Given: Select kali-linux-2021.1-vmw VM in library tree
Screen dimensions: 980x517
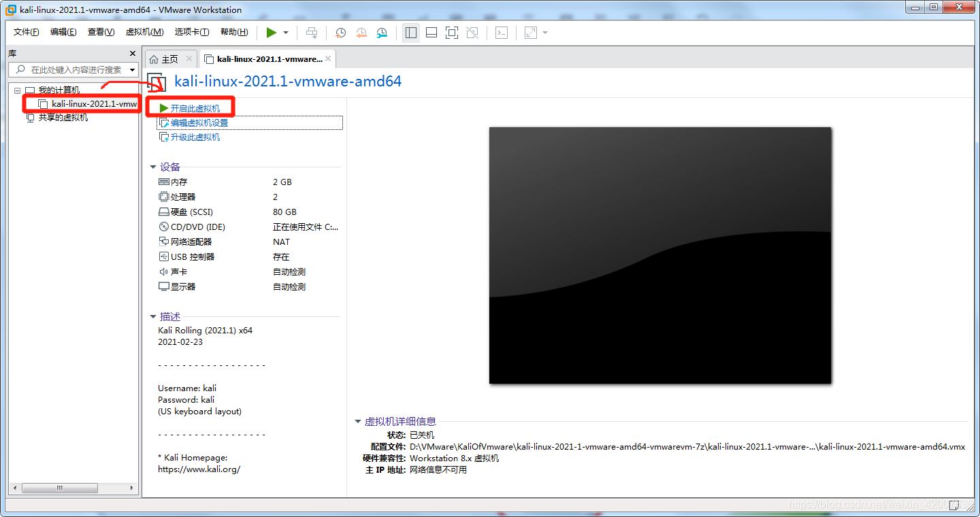Looking at the screenshot, I should (x=95, y=103).
